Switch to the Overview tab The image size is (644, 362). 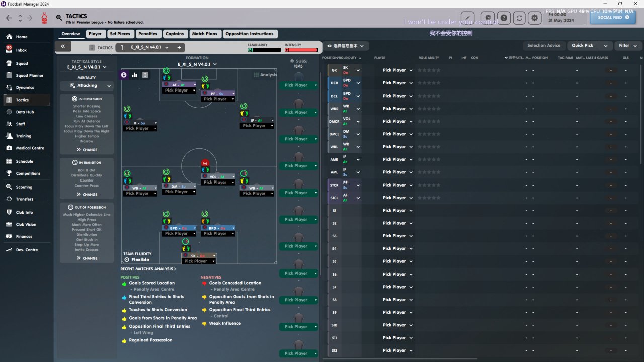point(71,34)
